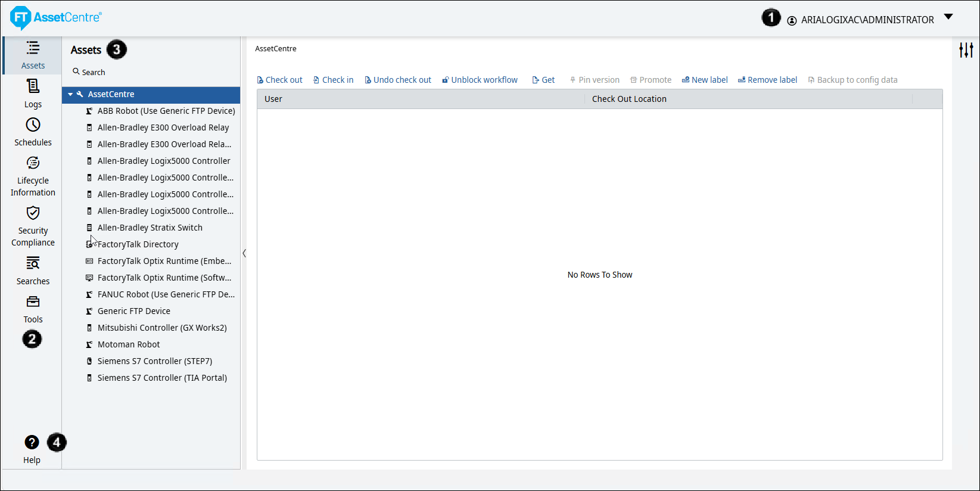The width and height of the screenshot is (980, 491).
Task: Click the Promote toolbar button
Action: 651,80
